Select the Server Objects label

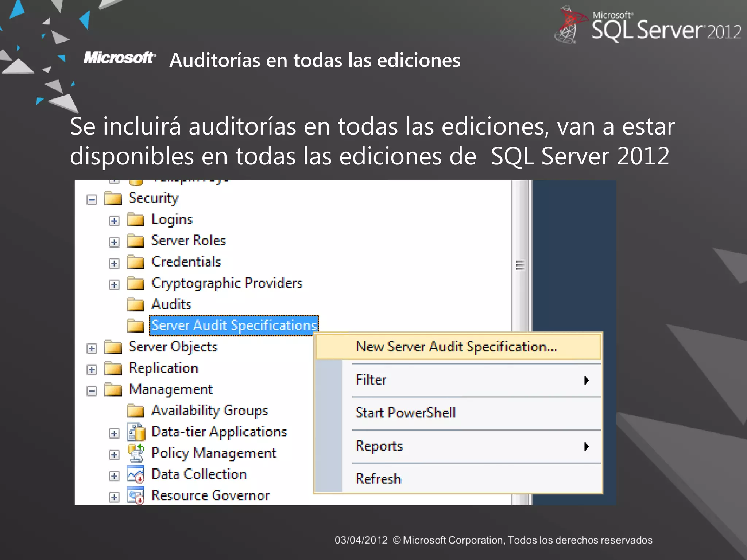(x=173, y=347)
